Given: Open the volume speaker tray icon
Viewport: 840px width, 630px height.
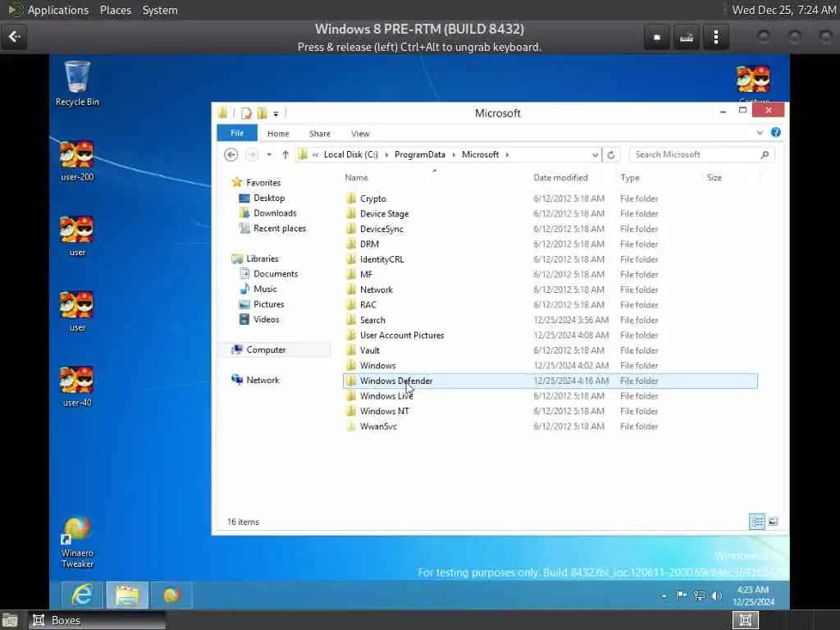Looking at the screenshot, I should point(716,596).
